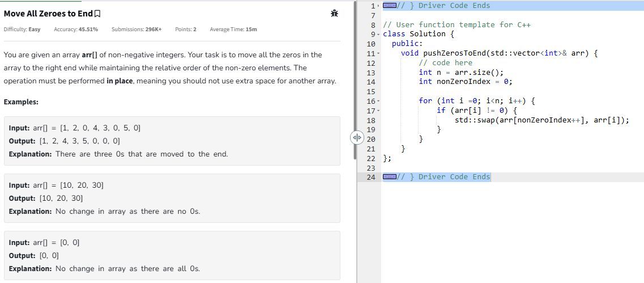Click Average Time: 15m stat
This screenshot has width=644, height=283.
[233, 29]
